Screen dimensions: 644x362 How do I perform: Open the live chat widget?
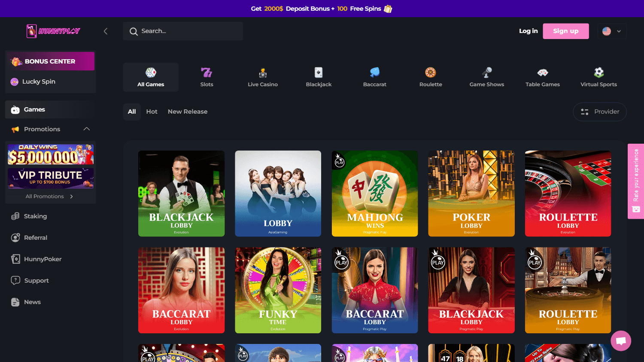click(621, 340)
